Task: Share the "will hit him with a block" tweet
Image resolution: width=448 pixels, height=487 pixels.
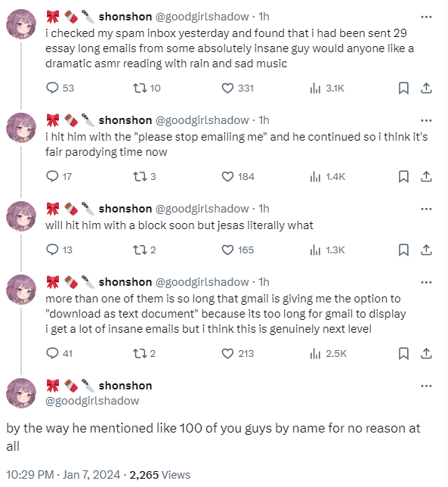Action: click(x=426, y=250)
